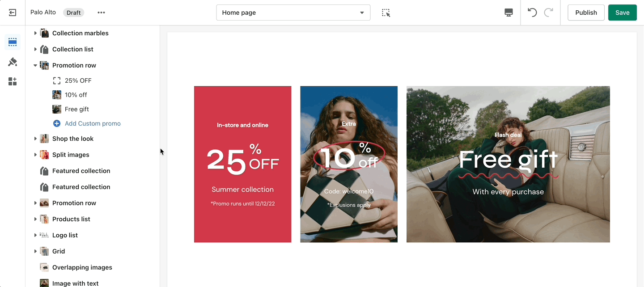Expand the Collection marbles section
Viewport: 644px width, 287px height.
coord(35,33)
